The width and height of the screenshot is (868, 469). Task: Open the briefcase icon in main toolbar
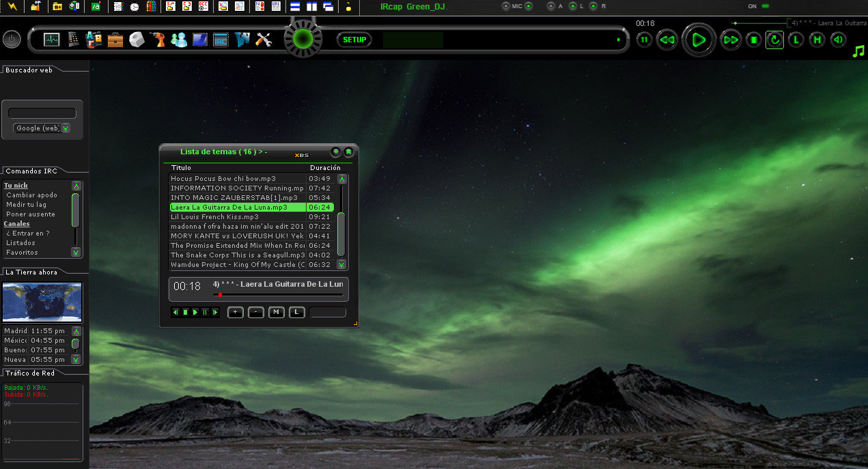click(x=115, y=40)
